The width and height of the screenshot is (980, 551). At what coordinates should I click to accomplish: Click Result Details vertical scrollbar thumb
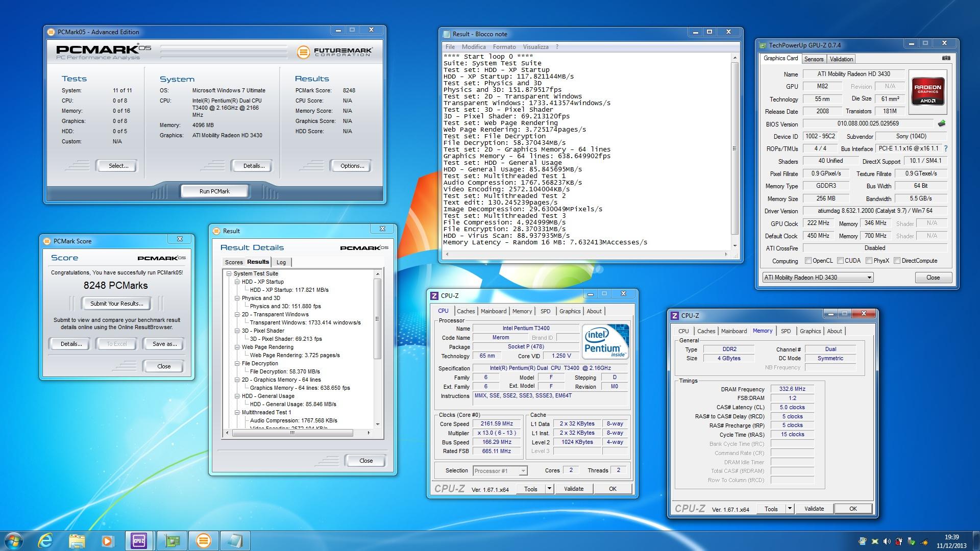378,318
